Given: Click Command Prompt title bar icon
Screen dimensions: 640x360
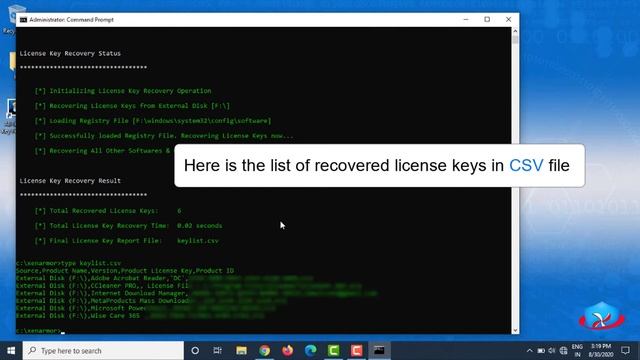Looking at the screenshot, I should pos(23,20).
